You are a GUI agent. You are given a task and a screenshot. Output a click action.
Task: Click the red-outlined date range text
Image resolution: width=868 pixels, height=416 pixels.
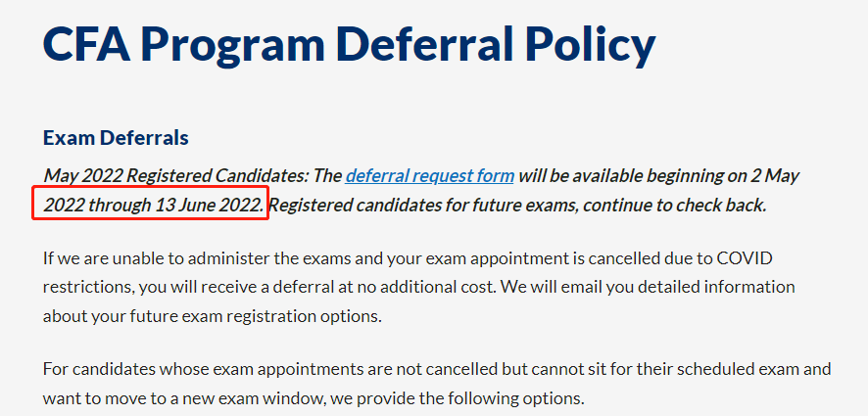click(x=154, y=206)
